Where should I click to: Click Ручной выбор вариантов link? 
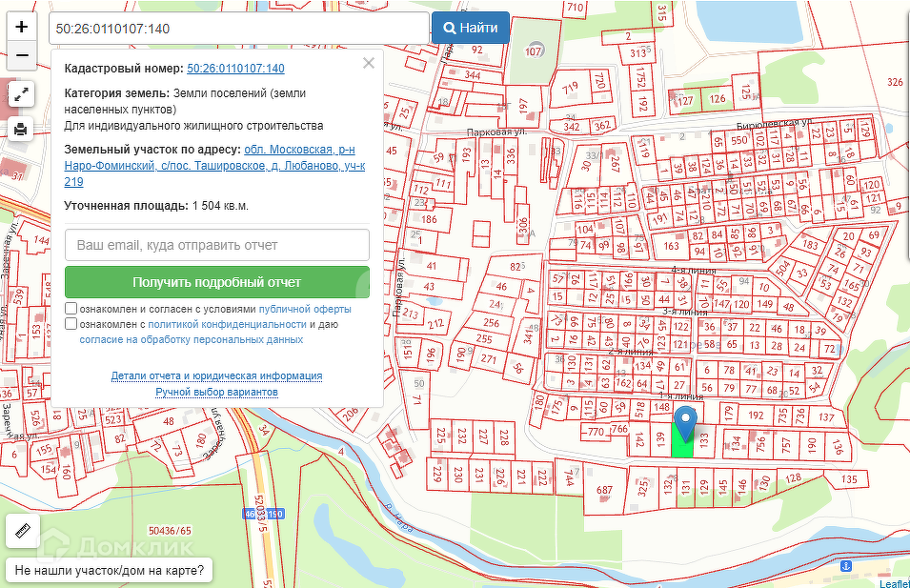click(216, 393)
